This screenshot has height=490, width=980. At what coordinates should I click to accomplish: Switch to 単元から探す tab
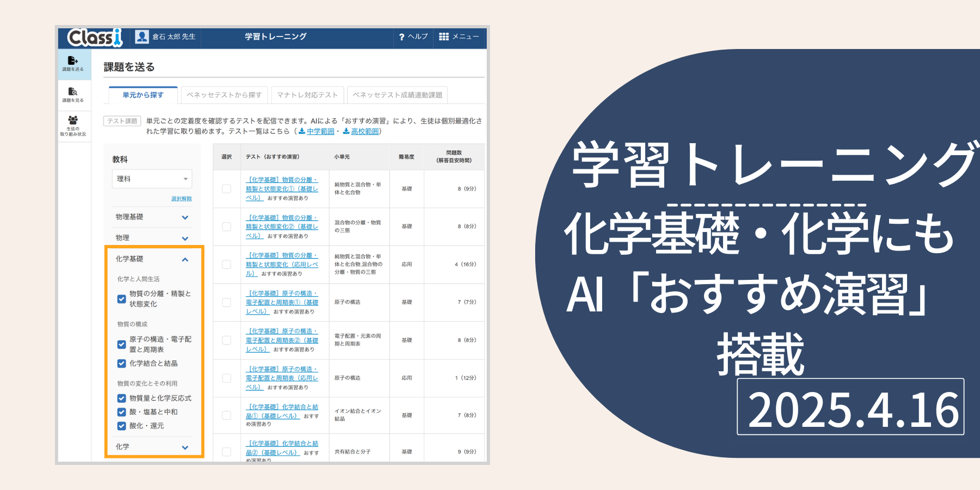143,95
